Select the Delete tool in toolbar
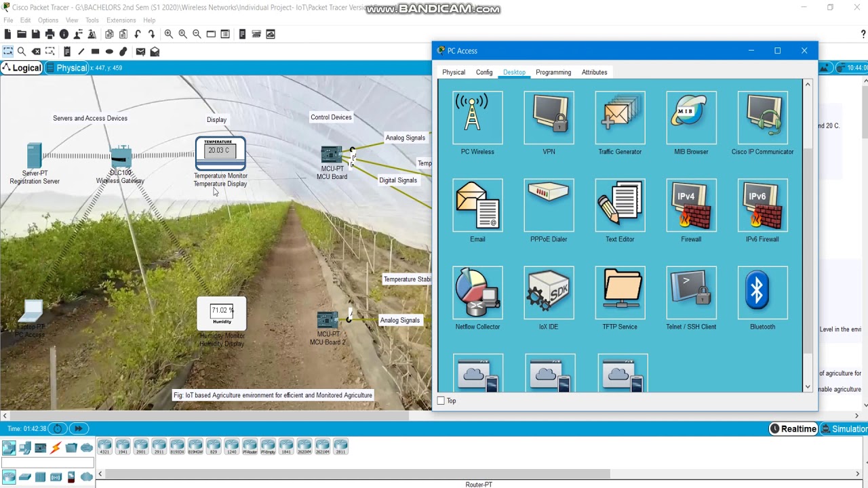 tap(36, 52)
